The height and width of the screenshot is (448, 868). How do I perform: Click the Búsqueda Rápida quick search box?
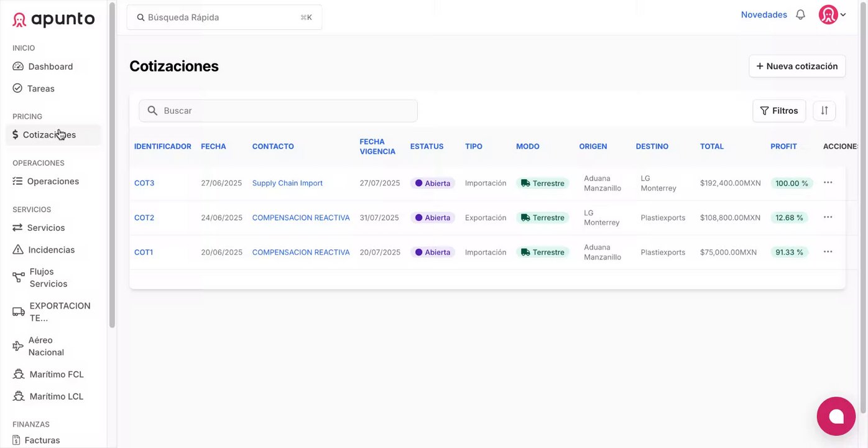coord(224,17)
